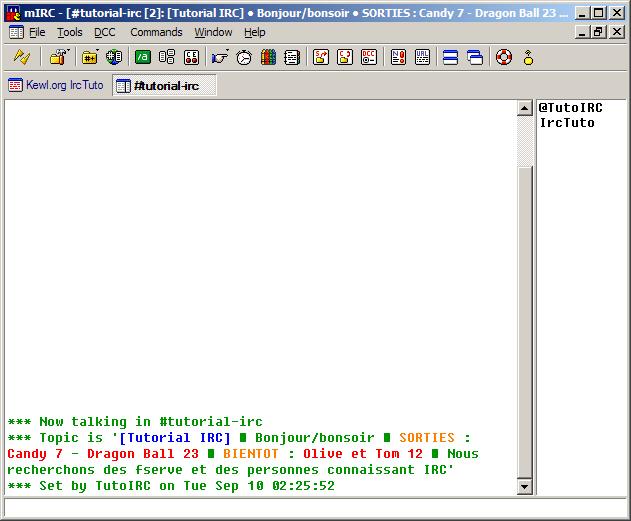Screen dimensions: 631x521
Task: Open the Help menu
Action: coord(255,32)
